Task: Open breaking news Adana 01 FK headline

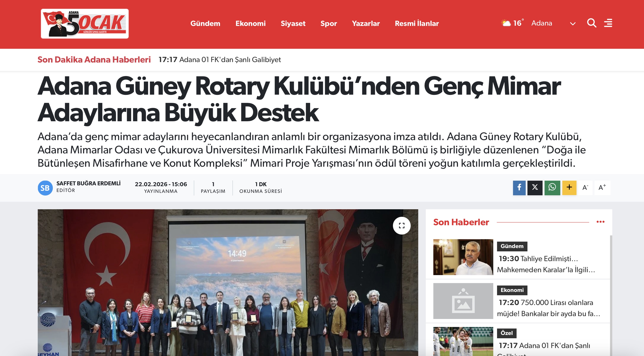Action: click(x=230, y=60)
